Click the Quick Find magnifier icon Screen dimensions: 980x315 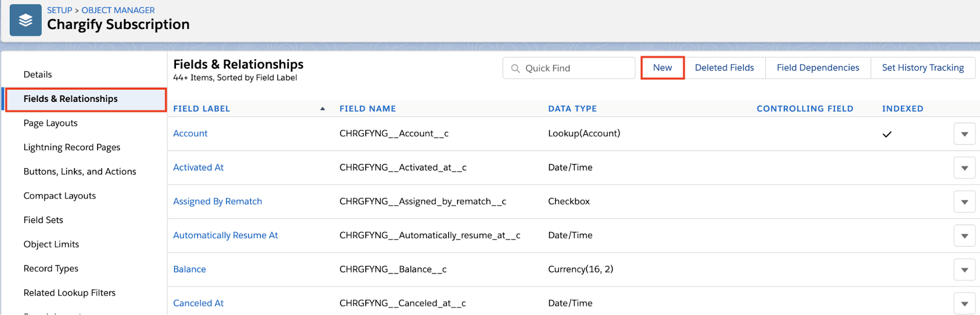[x=515, y=69]
